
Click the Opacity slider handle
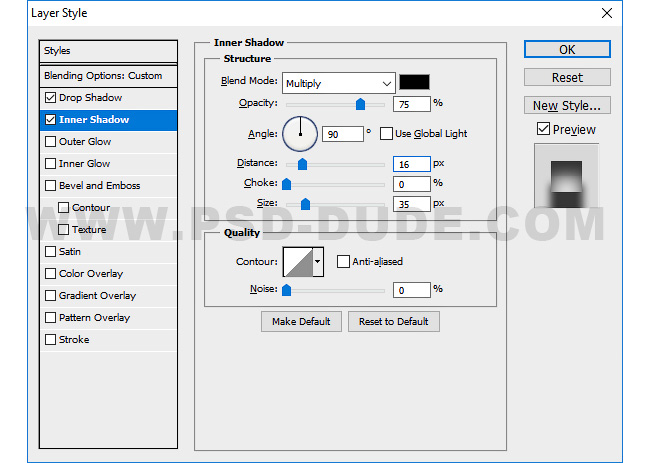[x=360, y=104]
